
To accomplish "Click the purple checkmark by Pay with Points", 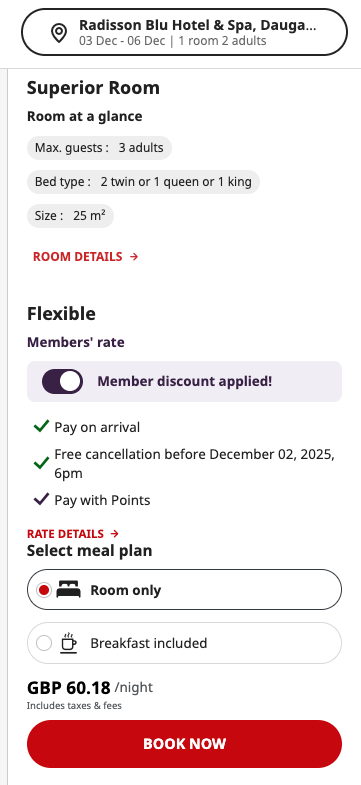I will tap(41, 499).
